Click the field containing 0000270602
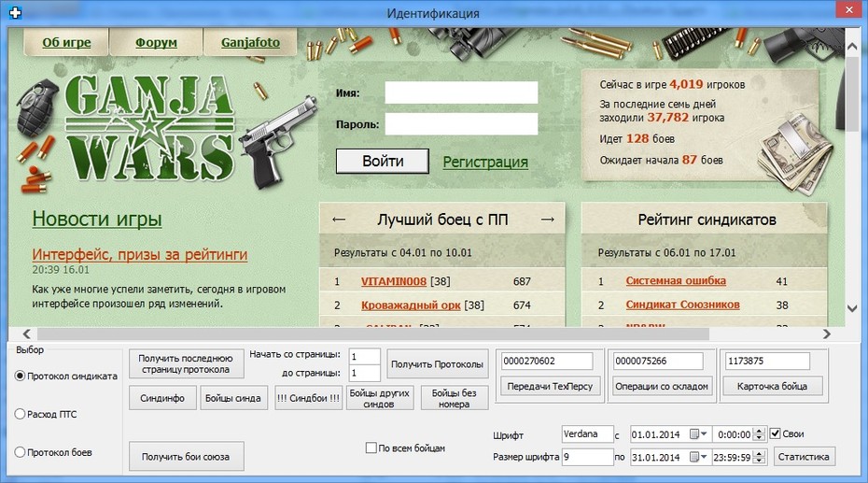This screenshot has width=868, height=483. (x=546, y=362)
